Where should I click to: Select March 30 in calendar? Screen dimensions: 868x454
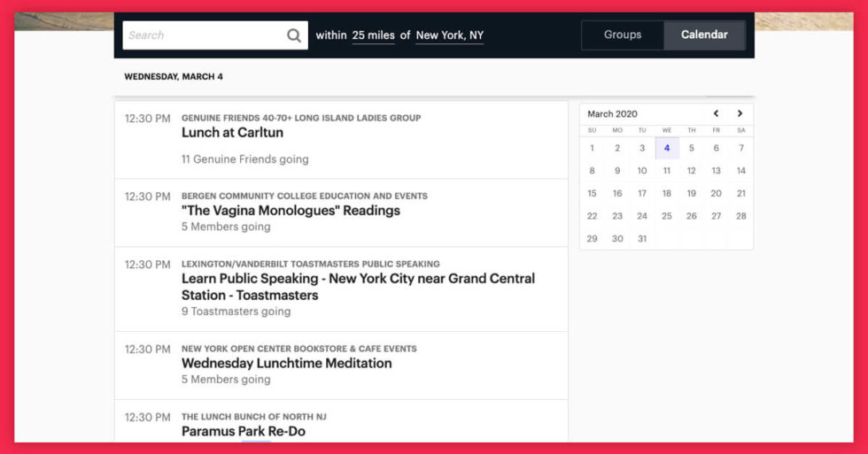pyautogui.click(x=617, y=239)
